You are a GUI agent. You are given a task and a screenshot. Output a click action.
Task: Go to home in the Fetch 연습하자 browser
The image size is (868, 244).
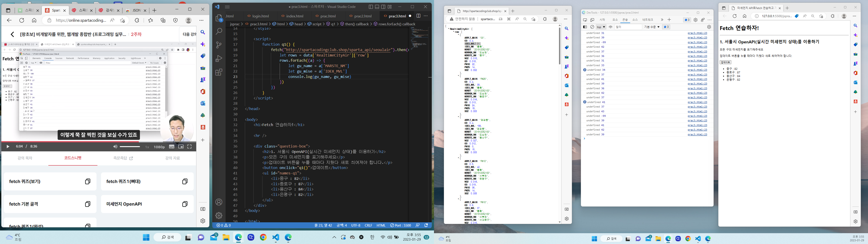coord(745,16)
